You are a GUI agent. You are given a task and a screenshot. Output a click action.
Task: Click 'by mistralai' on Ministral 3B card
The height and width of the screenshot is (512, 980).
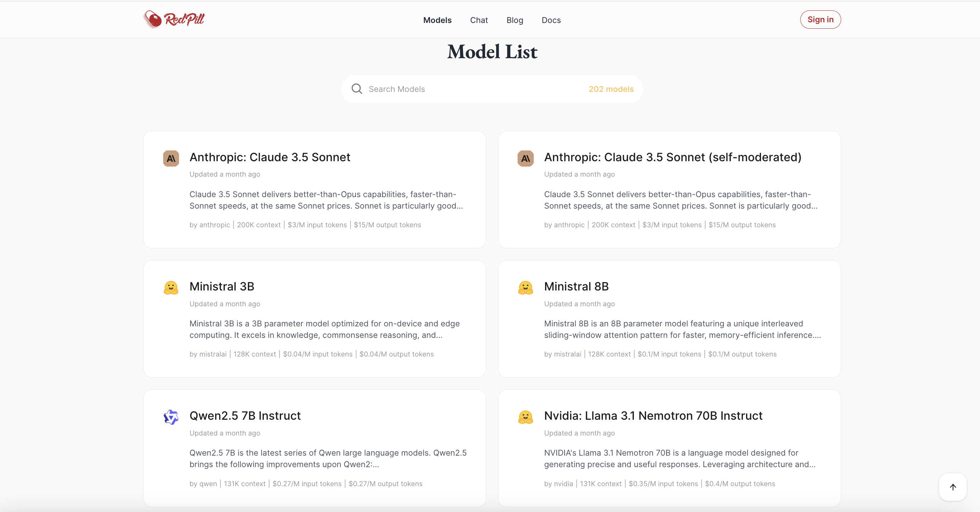(x=208, y=354)
